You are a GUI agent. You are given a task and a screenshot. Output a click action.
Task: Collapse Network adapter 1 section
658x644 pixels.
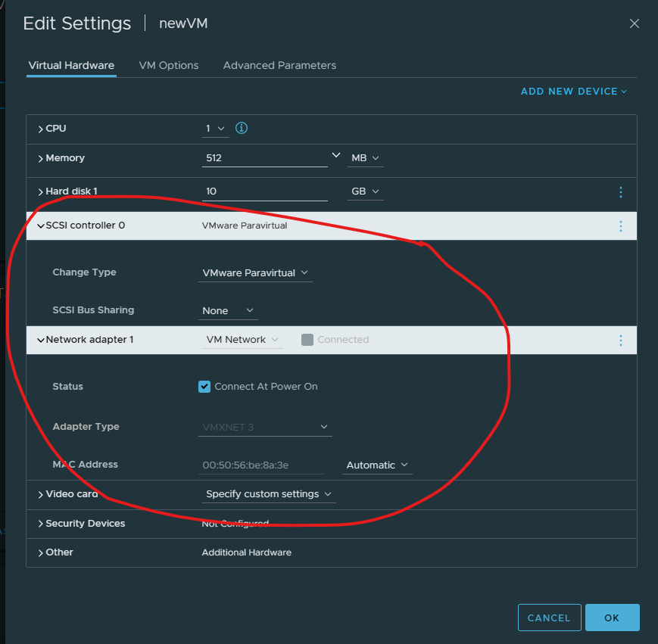(41, 340)
